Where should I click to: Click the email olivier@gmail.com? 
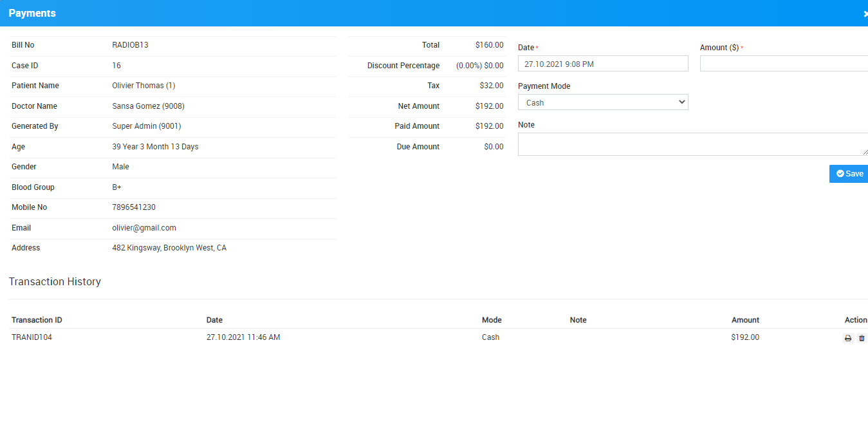click(144, 228)
